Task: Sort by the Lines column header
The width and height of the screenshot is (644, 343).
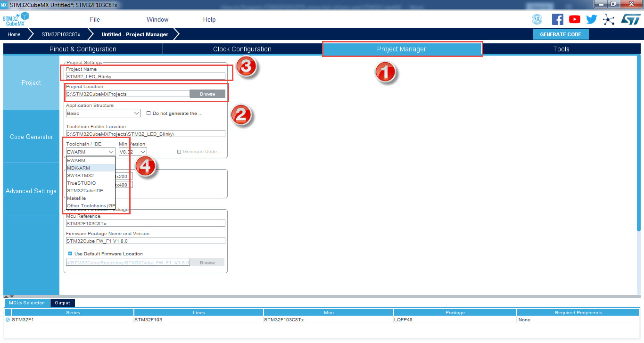Action: [x=198, y=312]
